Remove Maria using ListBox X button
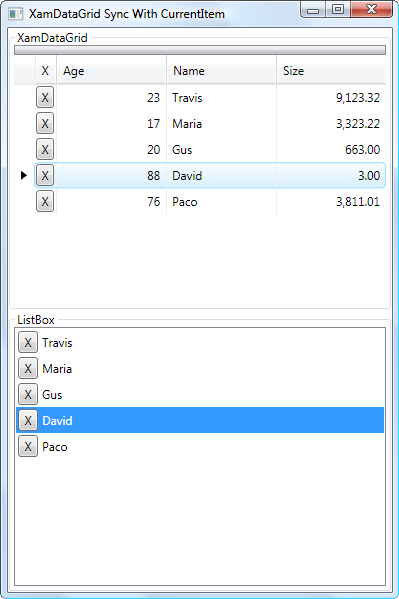 point(28,368)
